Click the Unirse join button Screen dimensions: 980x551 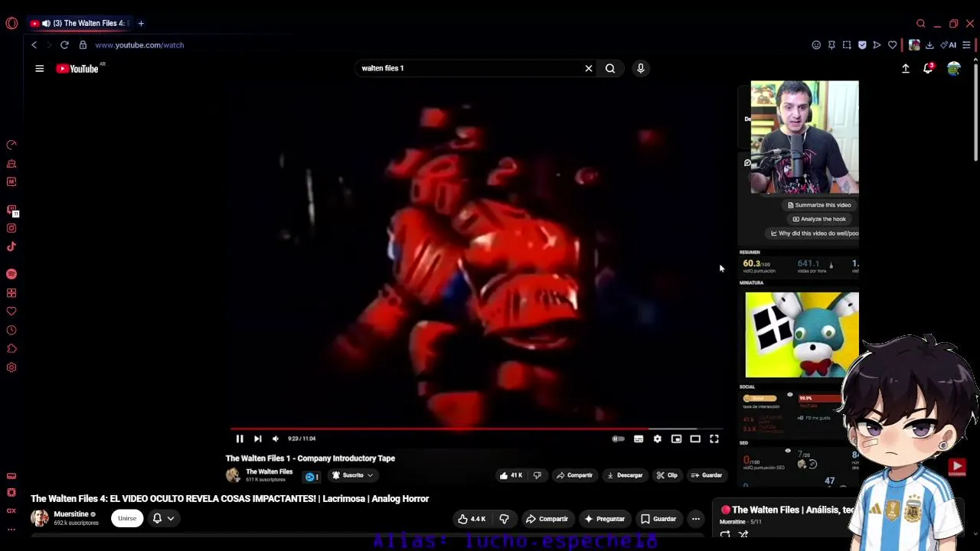point(127,518)
